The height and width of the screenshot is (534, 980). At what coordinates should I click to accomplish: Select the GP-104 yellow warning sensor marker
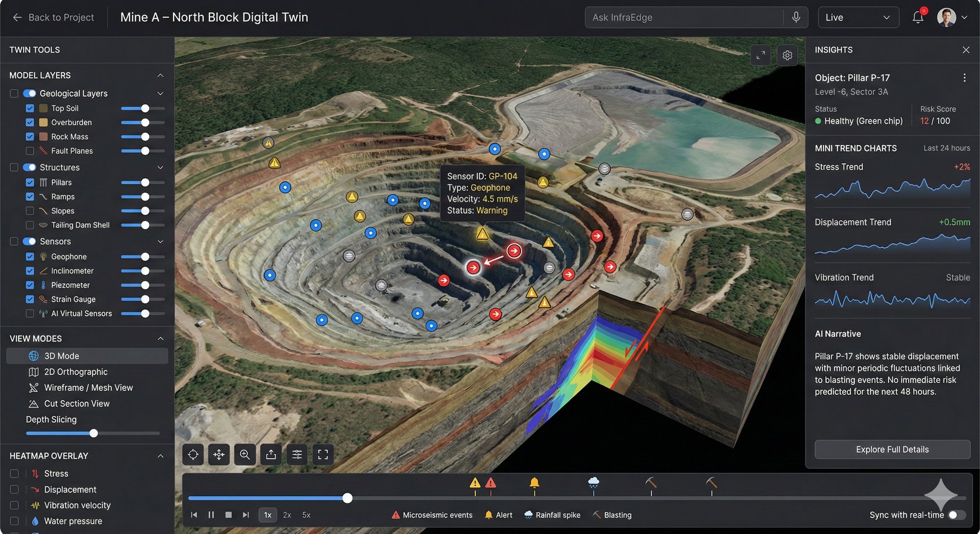(482, 234)
